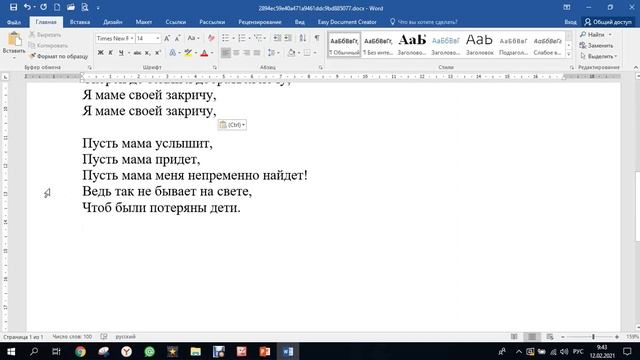Select the Обычный style
The width and height of the screenshot is (640, 360).
(x=344, y=44)
